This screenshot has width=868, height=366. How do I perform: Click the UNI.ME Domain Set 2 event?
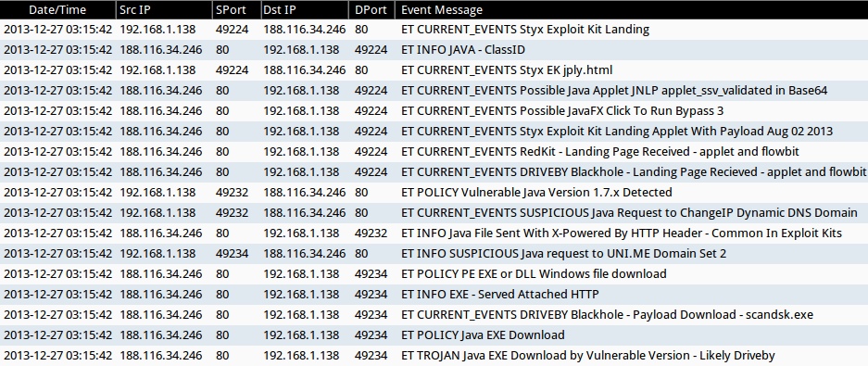point(434,254)
